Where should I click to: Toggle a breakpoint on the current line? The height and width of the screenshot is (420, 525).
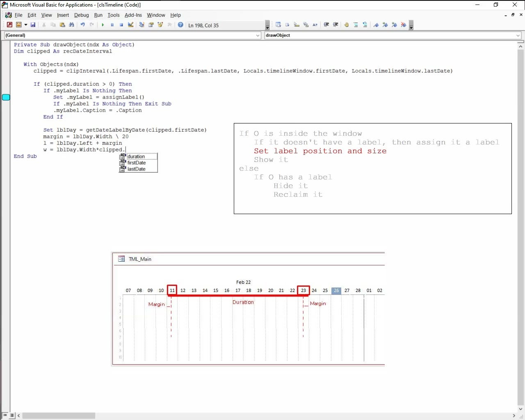pyautogui.click(x=347, y=25)
